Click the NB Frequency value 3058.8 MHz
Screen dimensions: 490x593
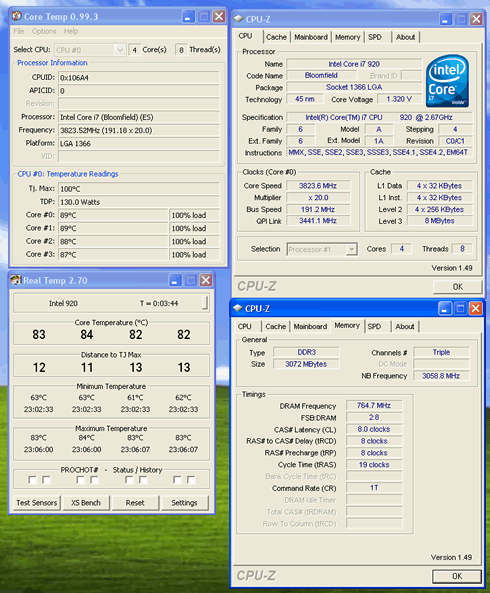441,376
